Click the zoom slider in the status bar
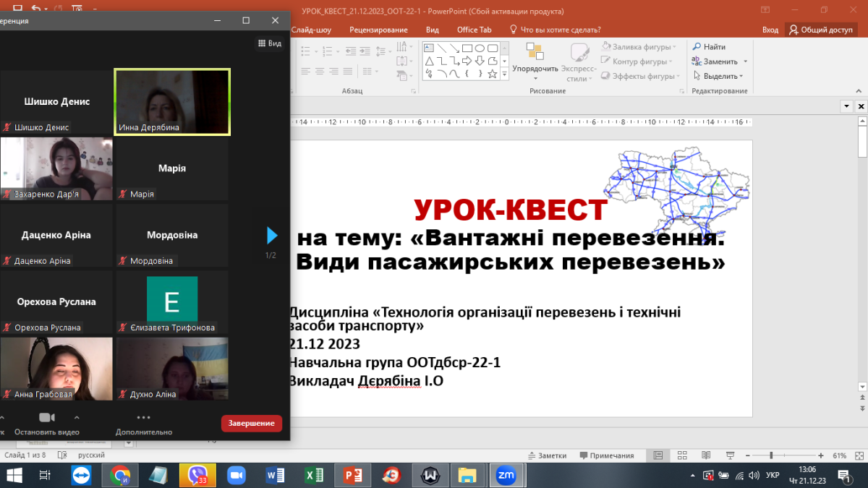Screen dimensions: 868x488 coord(771,455)
